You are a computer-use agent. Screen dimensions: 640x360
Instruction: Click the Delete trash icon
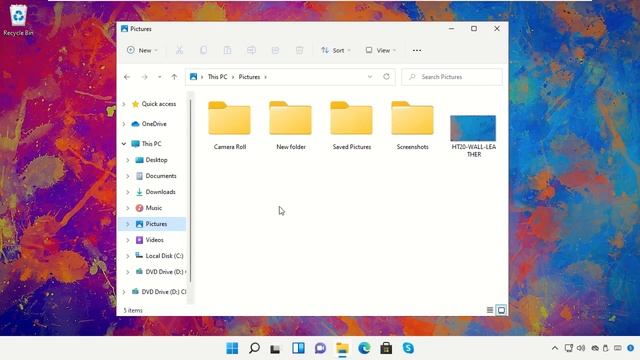pos(299,50)
